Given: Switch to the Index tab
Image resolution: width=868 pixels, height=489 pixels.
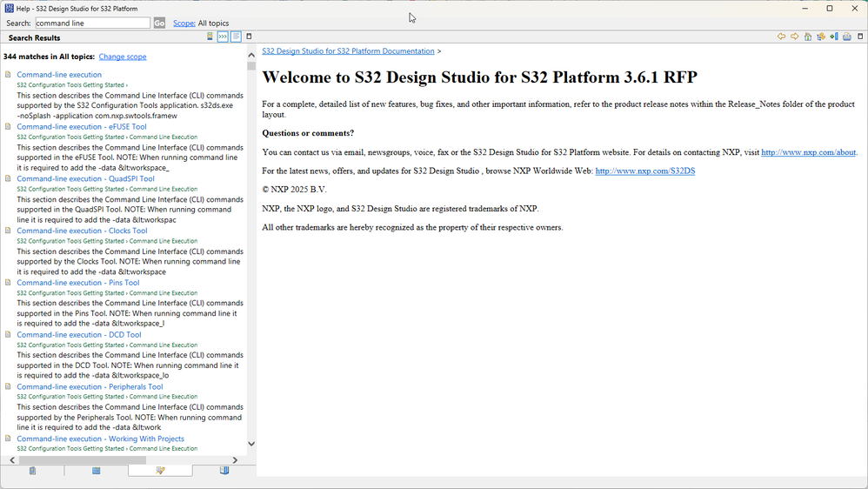Looking at the screenshot, I should point(97,471).
